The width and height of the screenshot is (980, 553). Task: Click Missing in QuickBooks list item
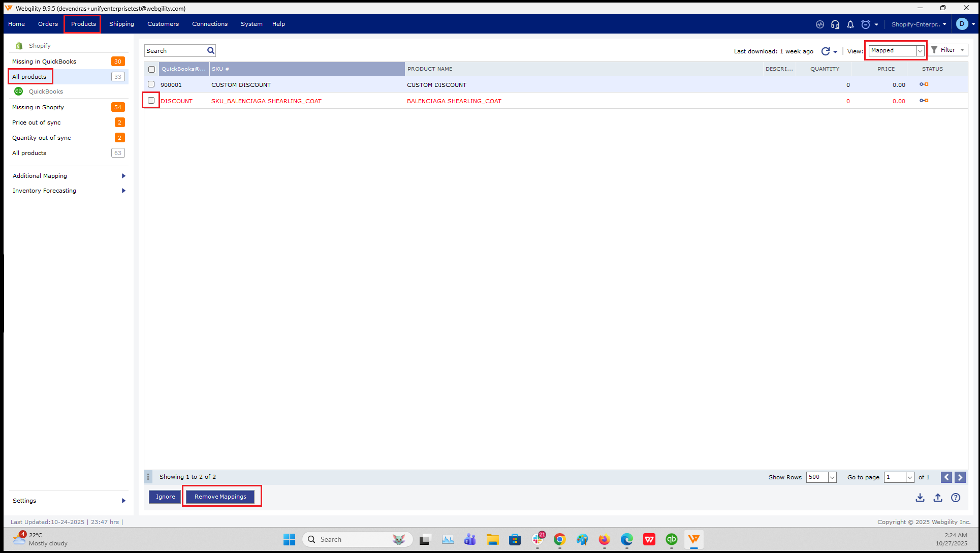[x=44, y=62]
